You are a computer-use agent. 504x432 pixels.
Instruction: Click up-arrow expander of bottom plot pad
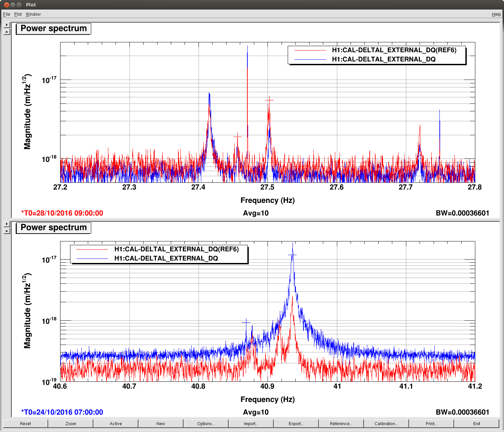pyautogui.click(x=7, y=231)
